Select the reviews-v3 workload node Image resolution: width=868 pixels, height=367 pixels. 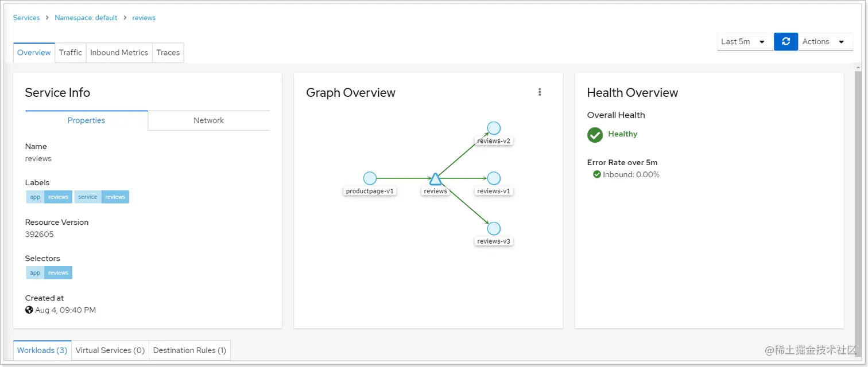(494, 228)
